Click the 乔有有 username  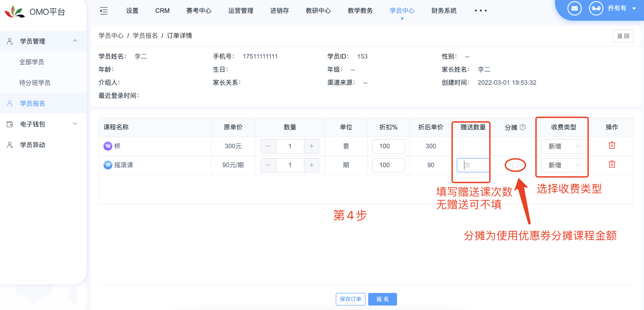617,8
